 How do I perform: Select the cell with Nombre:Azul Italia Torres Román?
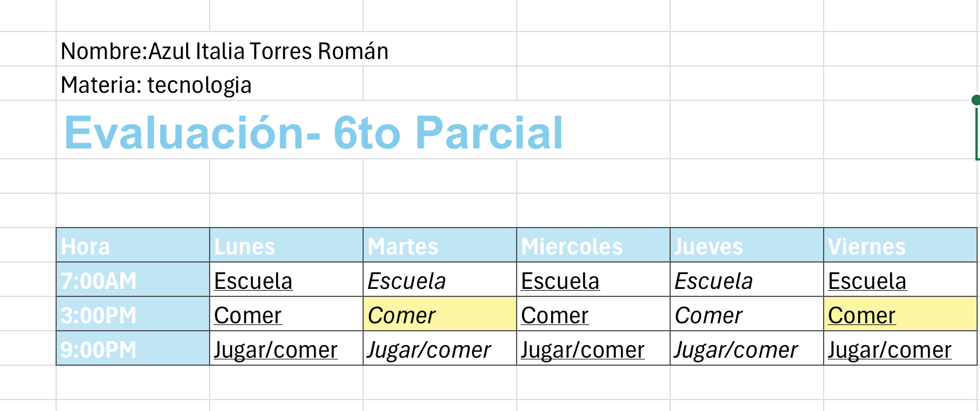(x=225, y=51)
